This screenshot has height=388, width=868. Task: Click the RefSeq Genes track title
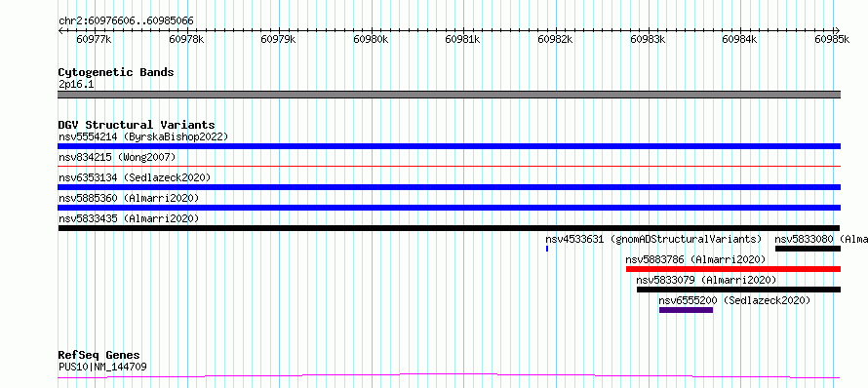[99, 355]
